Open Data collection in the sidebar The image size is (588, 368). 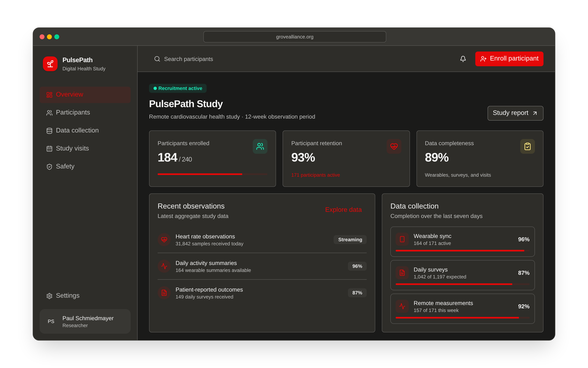tap(85, 131)
